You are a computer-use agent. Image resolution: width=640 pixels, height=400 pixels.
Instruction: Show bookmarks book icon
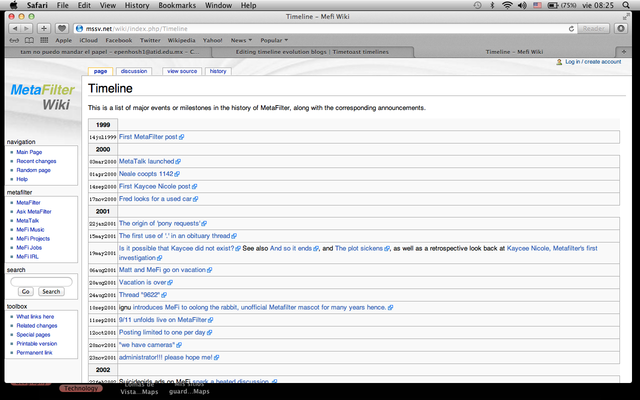click(x=29, y=40)
